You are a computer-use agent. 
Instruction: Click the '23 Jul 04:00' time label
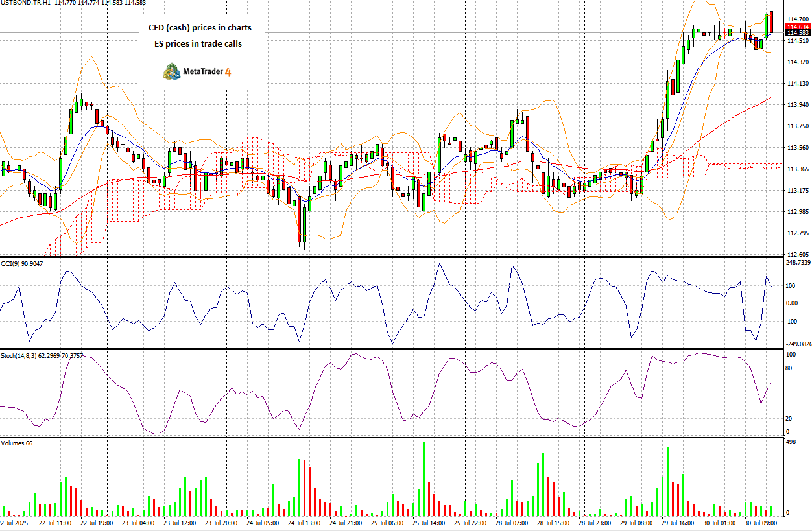pyautogui.click(x=138, y=523)
